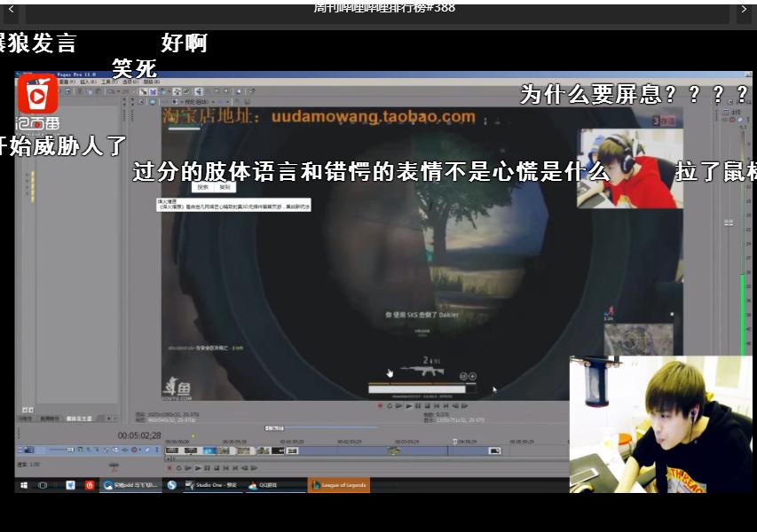Screen dimensions: 757x532
Task: Switch to the 媒体生成器 tab in the lower-left panel
Action: [78, 418]
